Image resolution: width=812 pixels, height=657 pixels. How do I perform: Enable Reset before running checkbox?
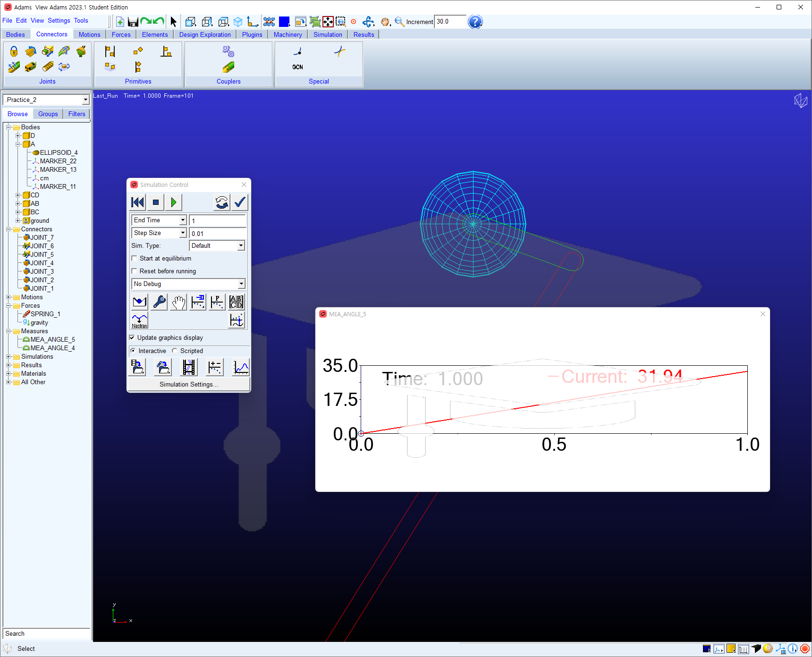point(134,271)
